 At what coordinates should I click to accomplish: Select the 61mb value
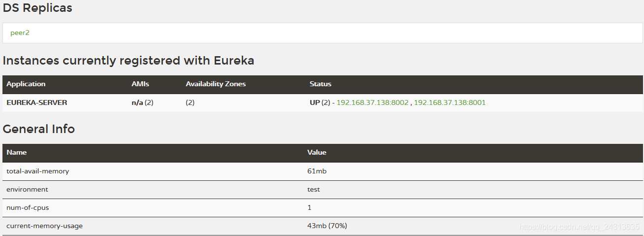point(317,171)
